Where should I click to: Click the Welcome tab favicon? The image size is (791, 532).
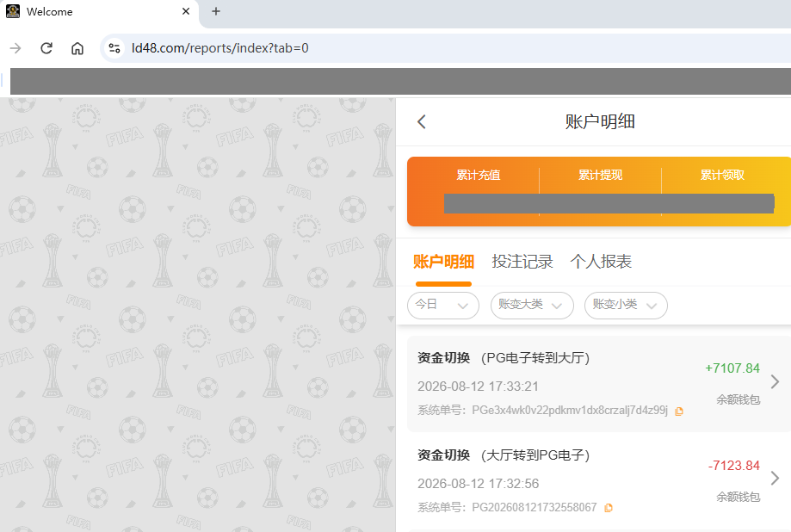[13, 11]
